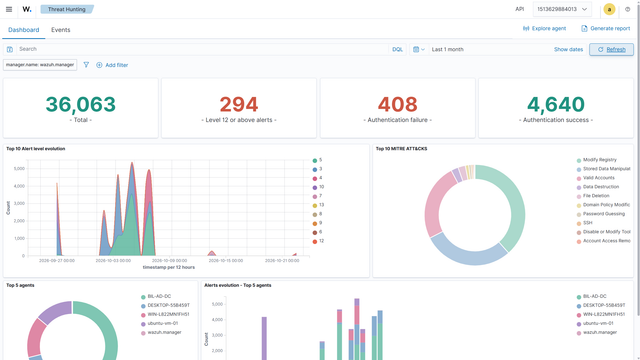
Task: Select File Deletion legend entry
Action: click(593, 196)
